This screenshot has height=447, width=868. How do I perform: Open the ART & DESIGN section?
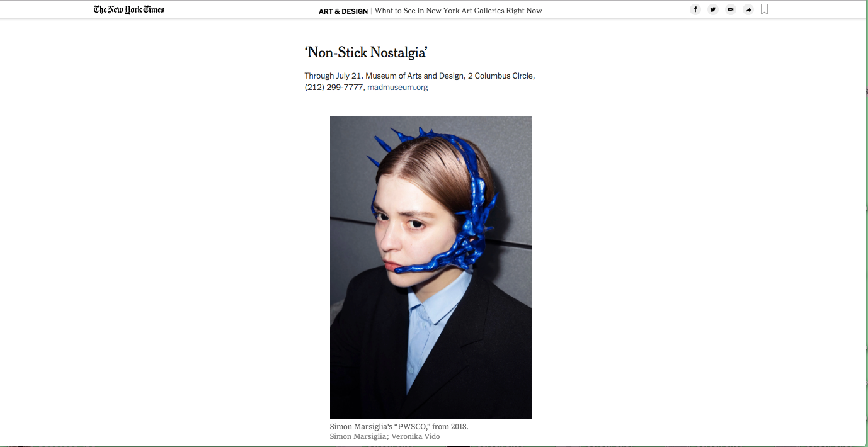tap(343, 11)
